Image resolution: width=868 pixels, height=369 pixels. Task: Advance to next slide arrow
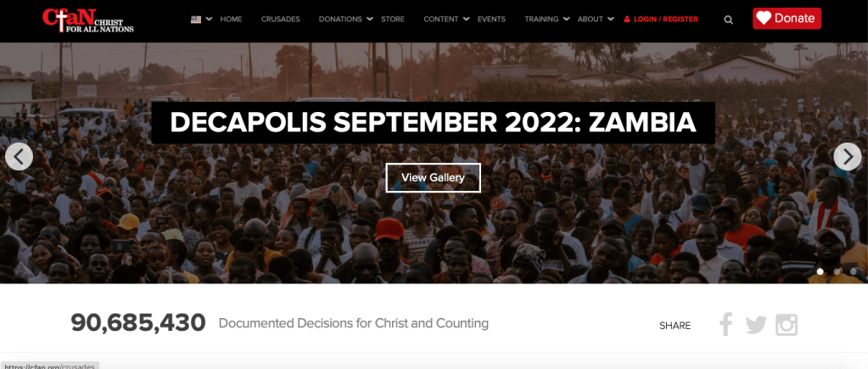tap(848, 157)
